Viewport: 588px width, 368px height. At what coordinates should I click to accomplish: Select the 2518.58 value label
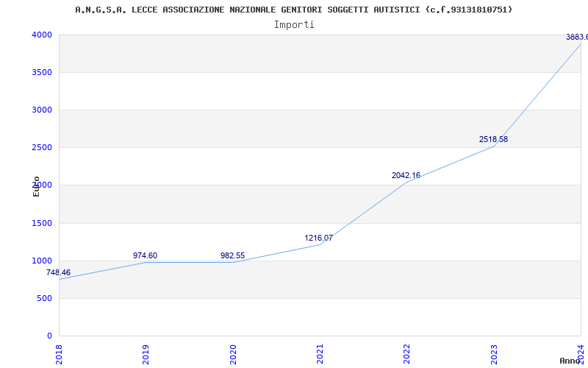pos(493,140)
